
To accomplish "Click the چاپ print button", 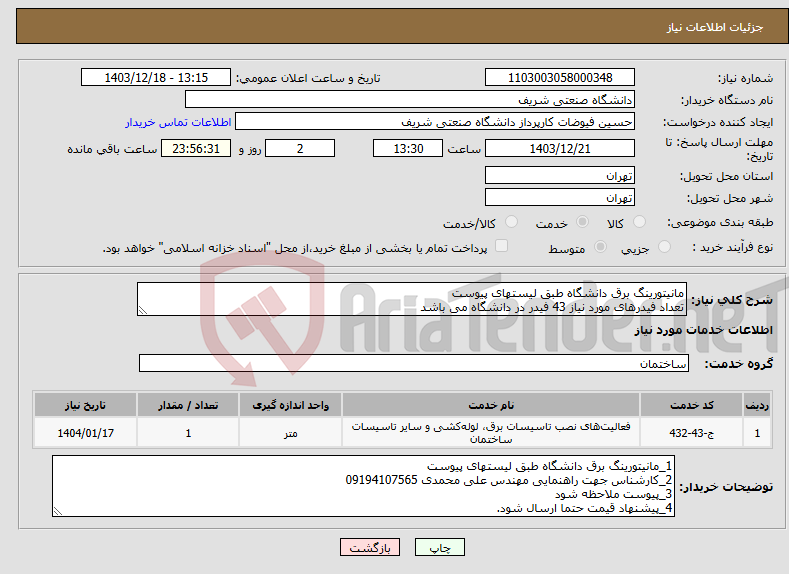I will pyautogui.click(x=440, y=547).
